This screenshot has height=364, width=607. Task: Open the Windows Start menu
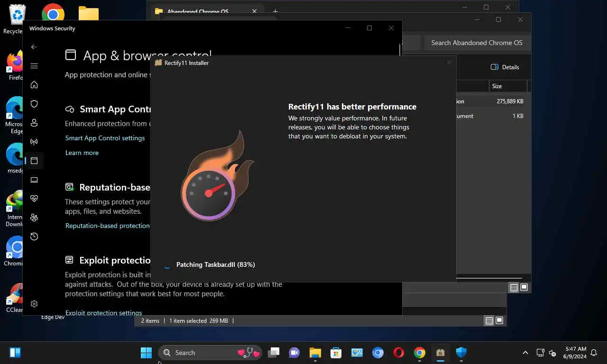(x=146, y=353)
